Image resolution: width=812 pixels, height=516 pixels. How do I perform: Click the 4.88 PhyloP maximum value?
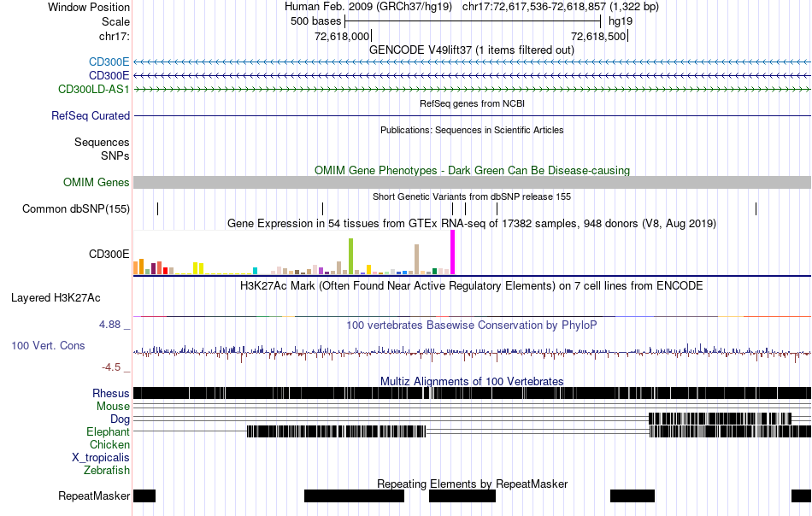pyautogui.click(x=109, y=325)
